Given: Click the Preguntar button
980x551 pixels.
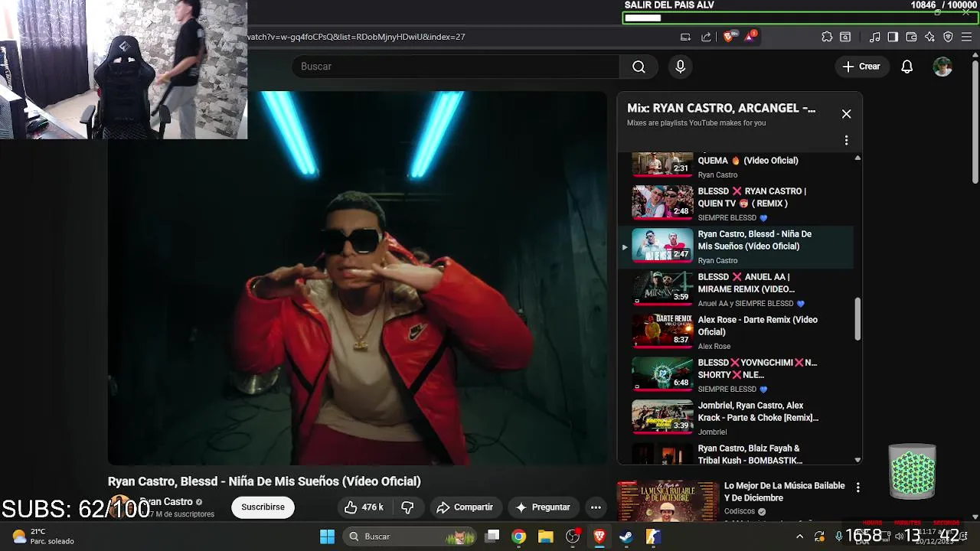Looking at the screenshot, I should pyautogui.click(x=543, y=507).
